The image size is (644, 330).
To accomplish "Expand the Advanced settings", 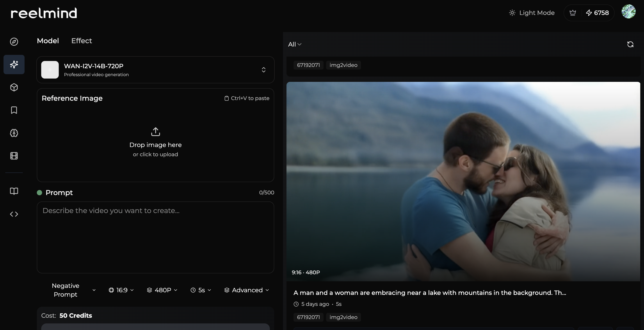I will click(247, 290).
